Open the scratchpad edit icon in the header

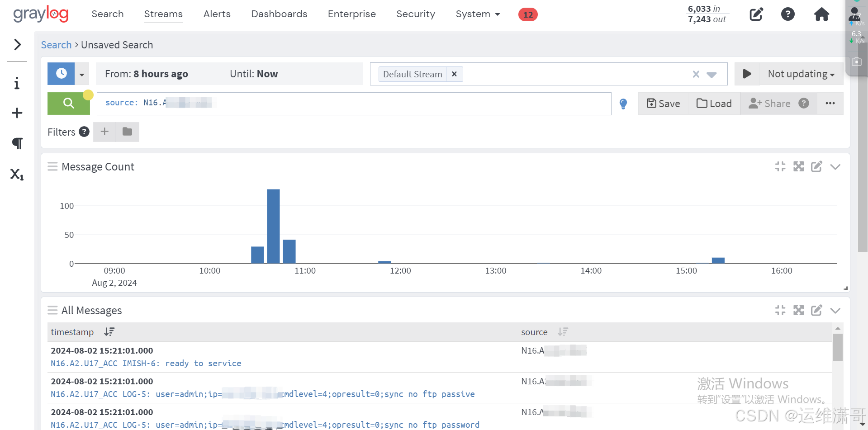click(x=756, y=14)
